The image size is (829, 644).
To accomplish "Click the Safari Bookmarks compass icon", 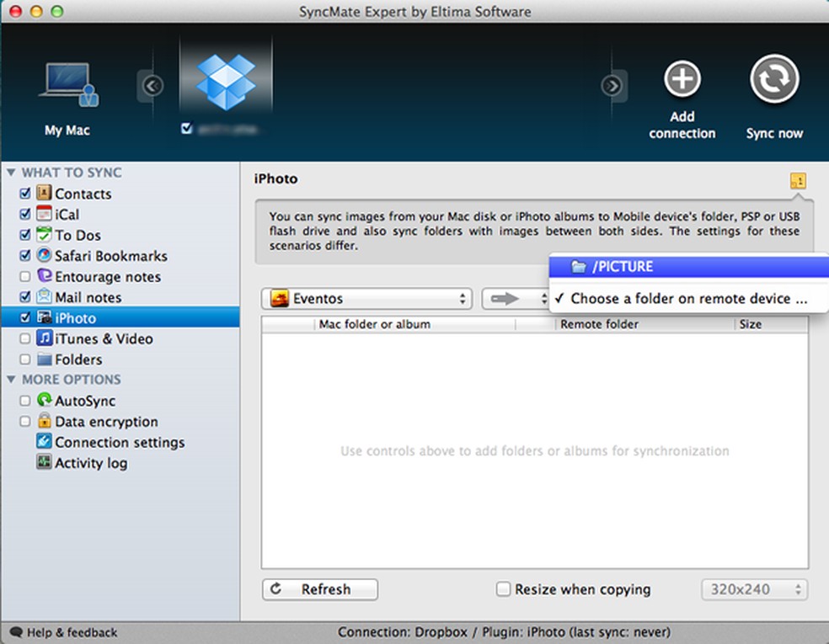I will point(44,255).
